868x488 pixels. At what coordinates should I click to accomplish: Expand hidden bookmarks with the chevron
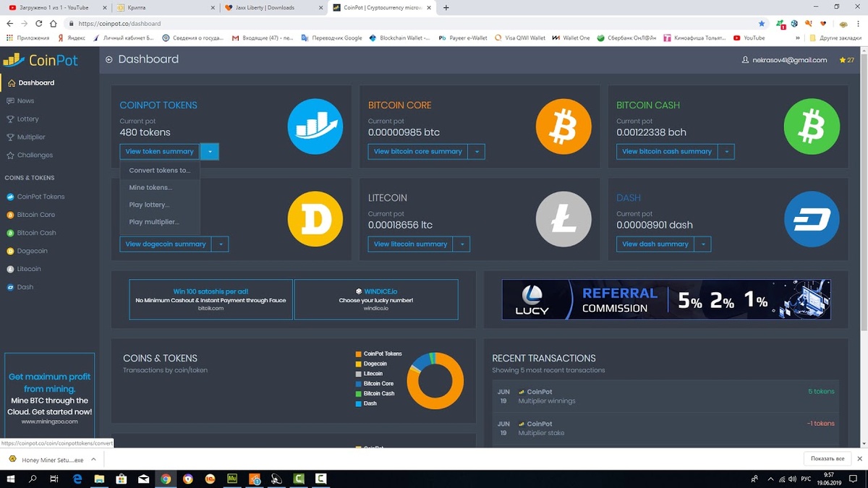click(x=798, y=38)
